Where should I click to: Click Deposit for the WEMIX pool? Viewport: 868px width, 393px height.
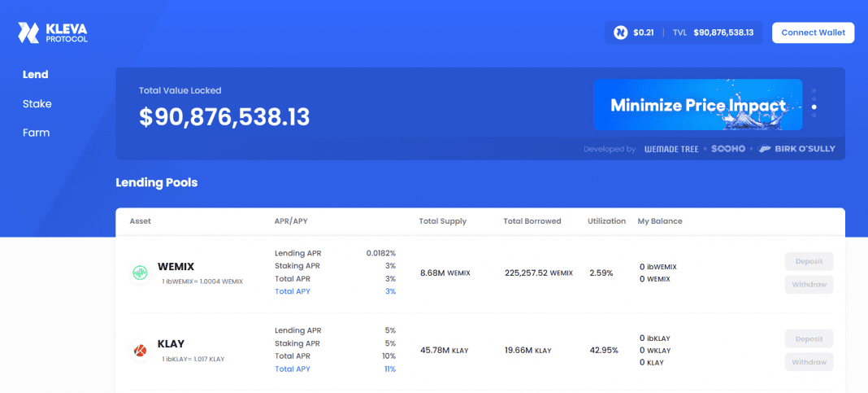click(809, 261)
